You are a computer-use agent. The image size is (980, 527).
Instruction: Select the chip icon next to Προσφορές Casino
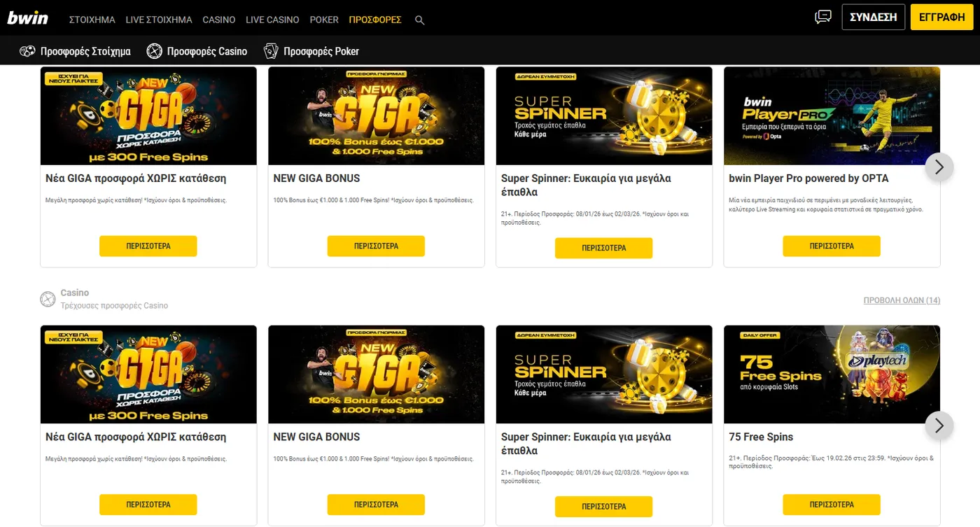(154, 50)
